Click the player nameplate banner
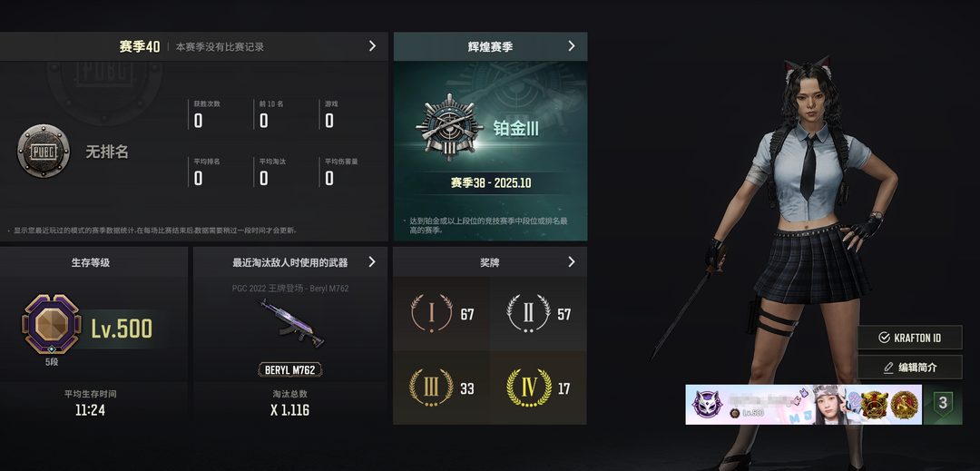Screen dimensions: 980x471 tap(803, 404)
